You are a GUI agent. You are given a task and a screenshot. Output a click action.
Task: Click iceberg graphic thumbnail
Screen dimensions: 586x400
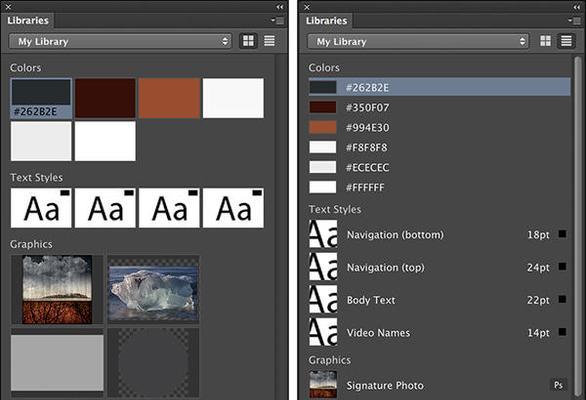pos(153,289)
